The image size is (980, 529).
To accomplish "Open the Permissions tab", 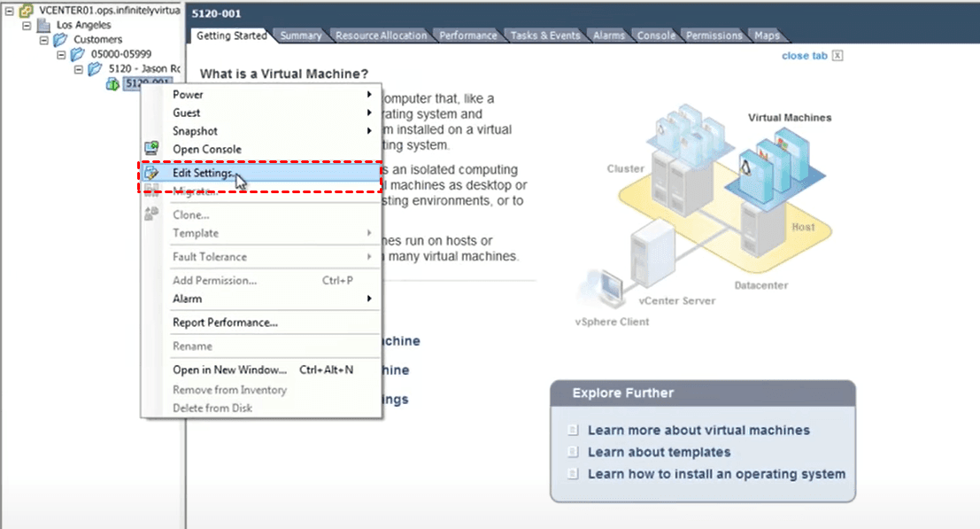I will tap(714, 35).
